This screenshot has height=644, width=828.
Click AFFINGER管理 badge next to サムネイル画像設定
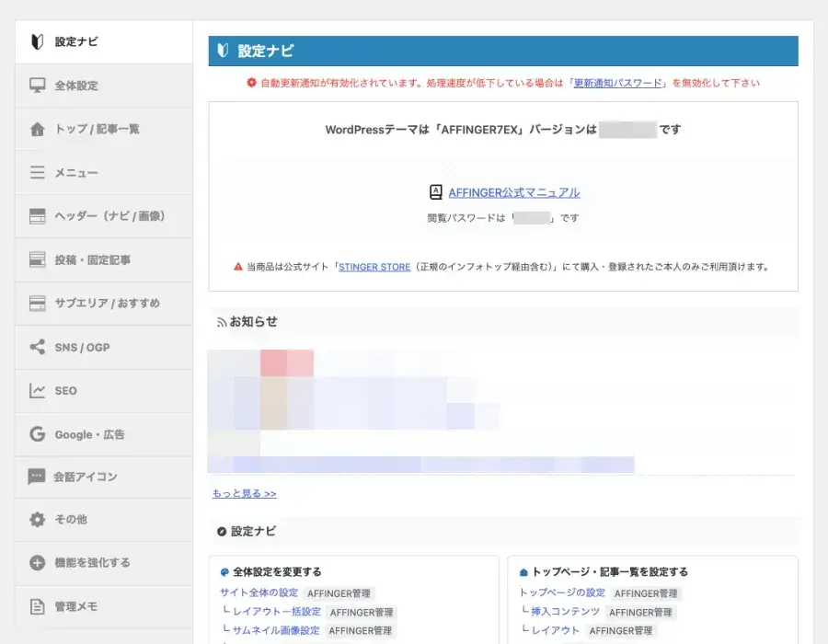click(360, 631)
